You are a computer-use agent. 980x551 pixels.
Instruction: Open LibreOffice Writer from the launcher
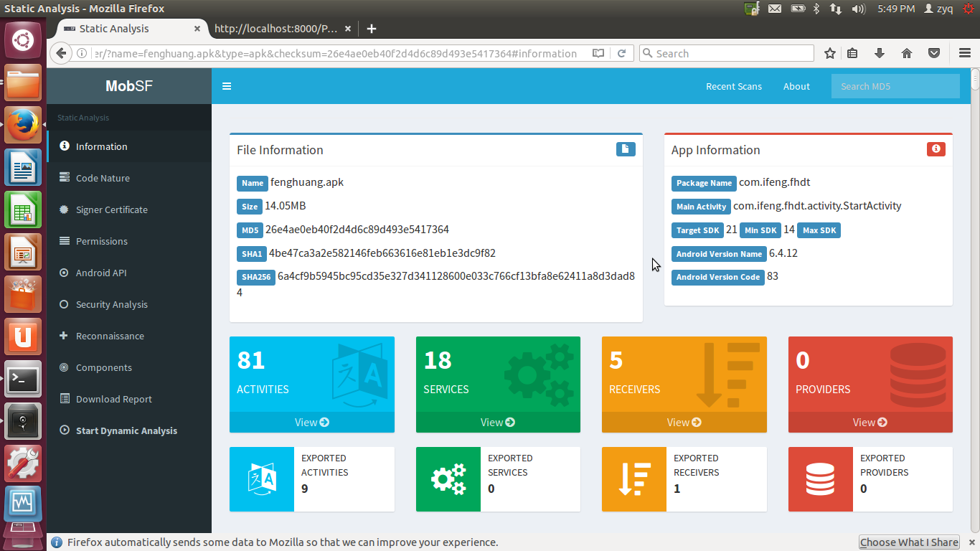click(23, 168)
